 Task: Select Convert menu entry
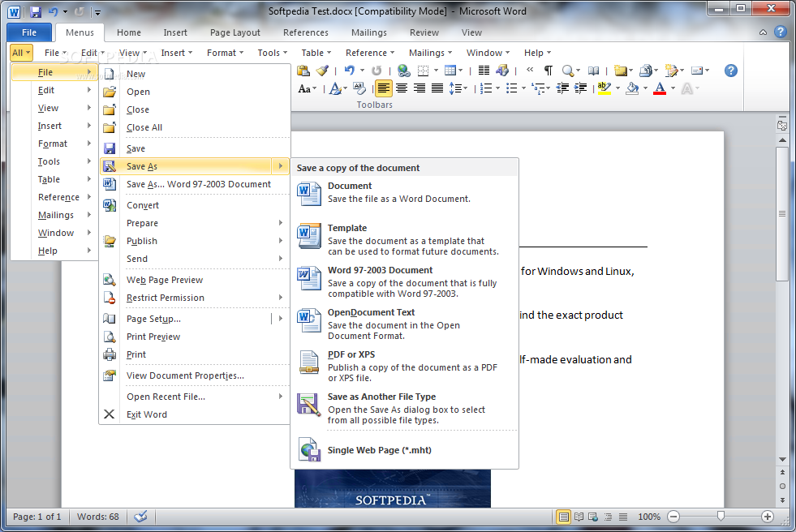pos(195,205)
